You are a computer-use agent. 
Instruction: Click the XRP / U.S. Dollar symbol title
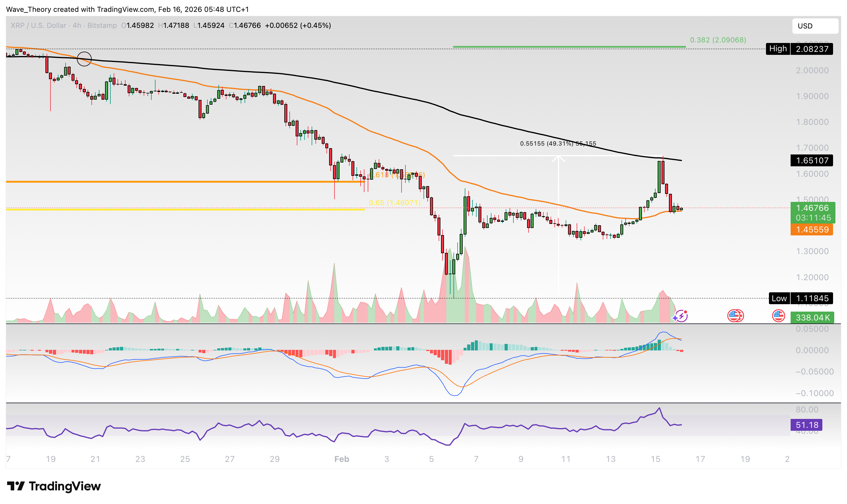[38, 25]
